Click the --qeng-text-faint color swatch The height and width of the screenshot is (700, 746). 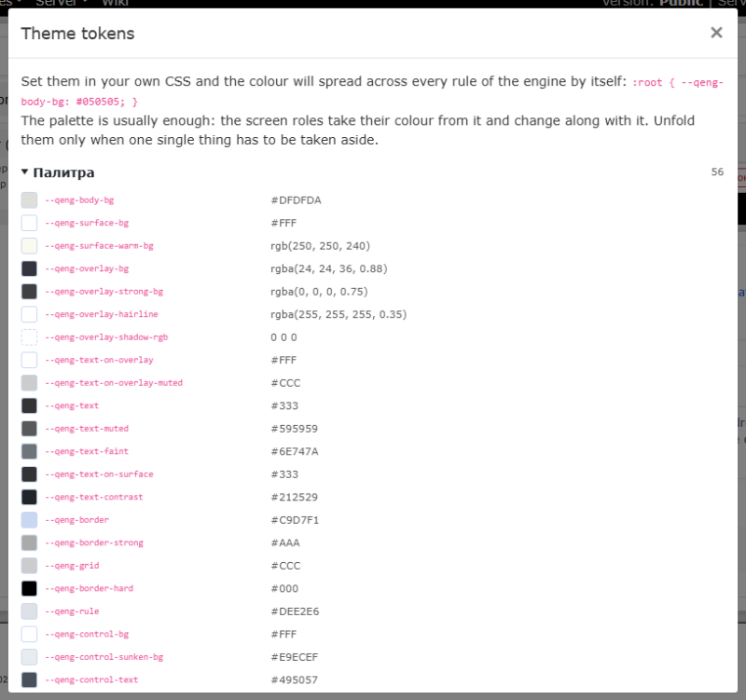click(x=29, y=451)
